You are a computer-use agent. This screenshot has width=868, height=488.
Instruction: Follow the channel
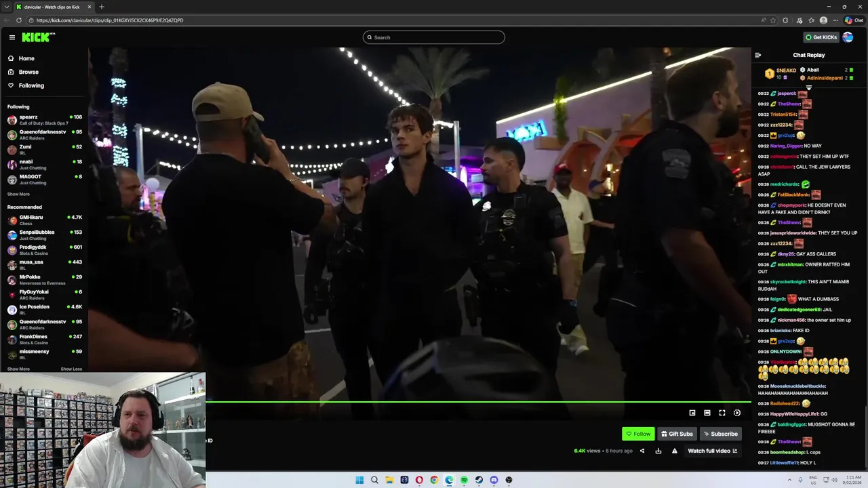(x=638, y=434)
